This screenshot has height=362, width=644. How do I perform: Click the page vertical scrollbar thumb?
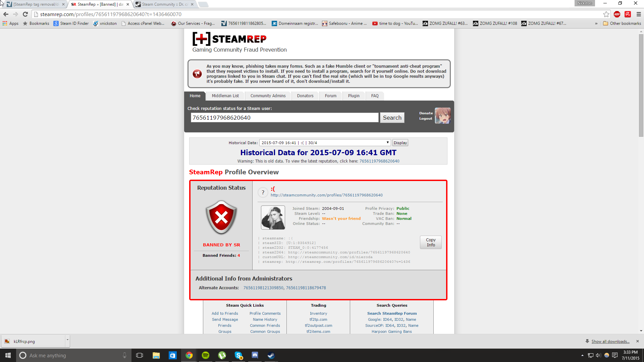pos(641,85)
